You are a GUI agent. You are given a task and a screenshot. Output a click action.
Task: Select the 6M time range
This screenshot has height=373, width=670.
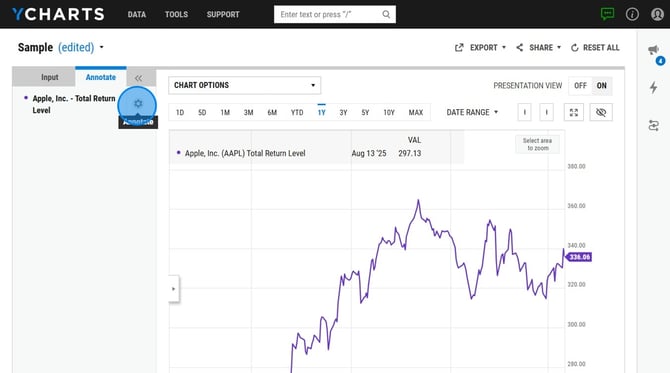click(272, 112)
